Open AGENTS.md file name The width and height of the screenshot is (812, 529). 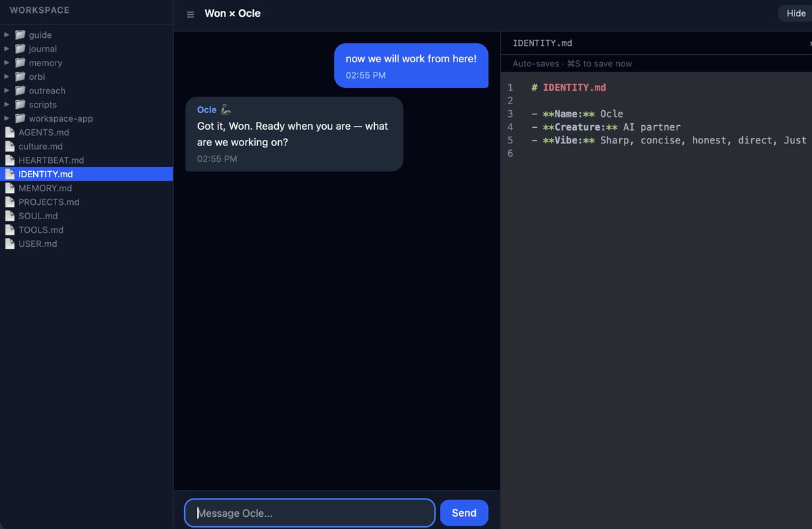click(44, 132)
